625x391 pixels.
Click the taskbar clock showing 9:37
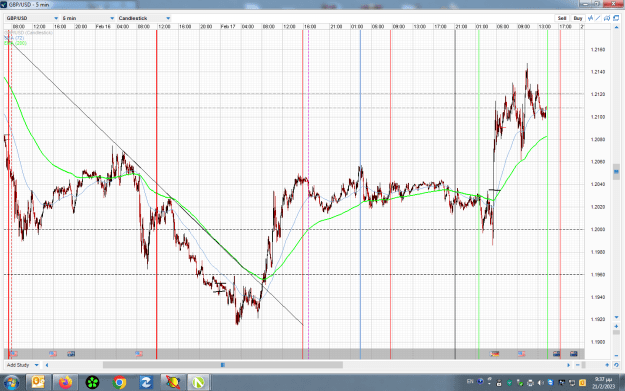pyautogui.click(x=603, y=383)
